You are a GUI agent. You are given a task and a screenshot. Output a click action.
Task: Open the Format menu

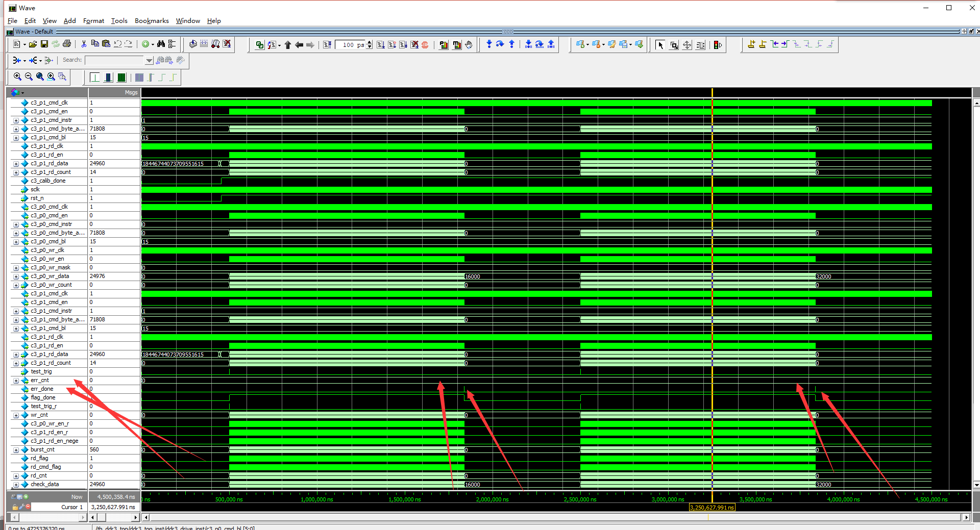[93, 21]
